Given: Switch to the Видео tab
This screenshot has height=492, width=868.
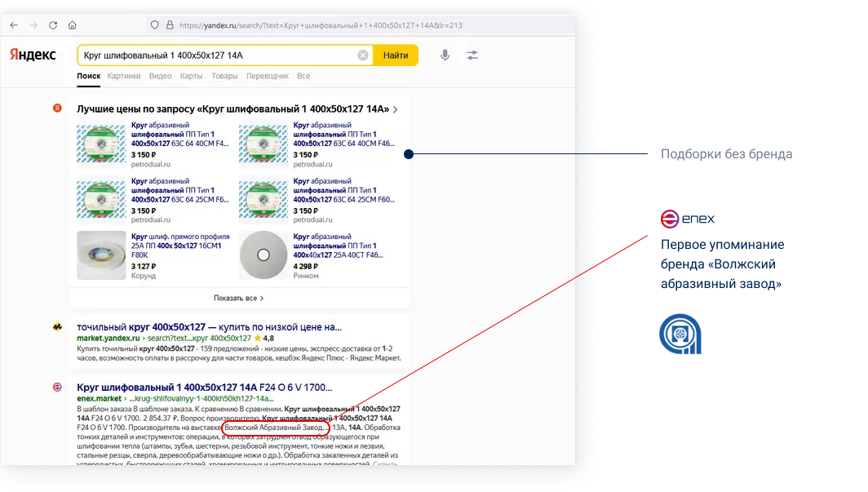Looking at the screenshot, I should [x=160, y=76].
